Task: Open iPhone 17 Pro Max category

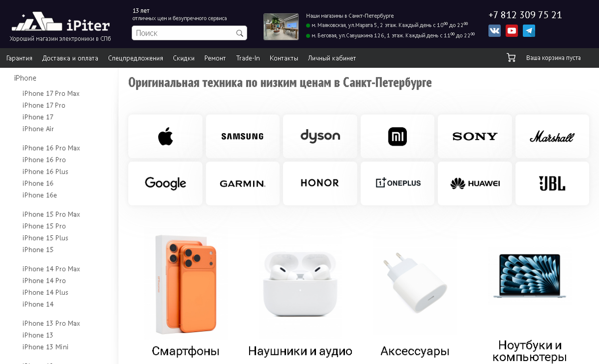Action: coord(51,94)
